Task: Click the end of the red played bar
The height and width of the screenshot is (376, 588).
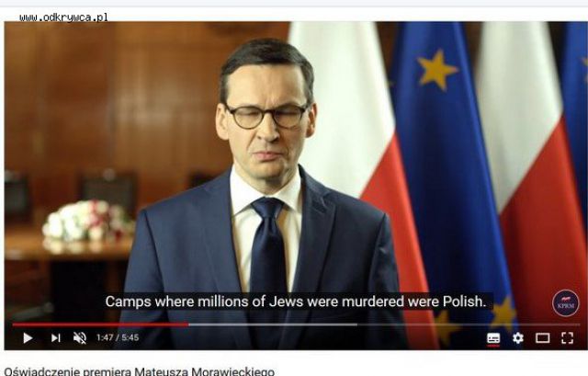Action: click(187, 325)
